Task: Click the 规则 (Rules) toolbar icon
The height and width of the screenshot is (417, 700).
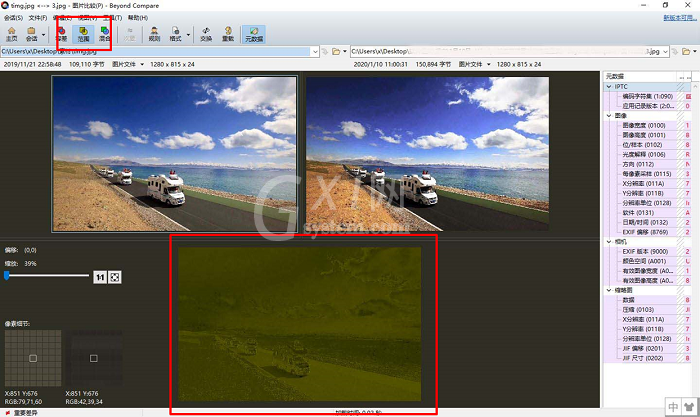Action: click(154, 34)
